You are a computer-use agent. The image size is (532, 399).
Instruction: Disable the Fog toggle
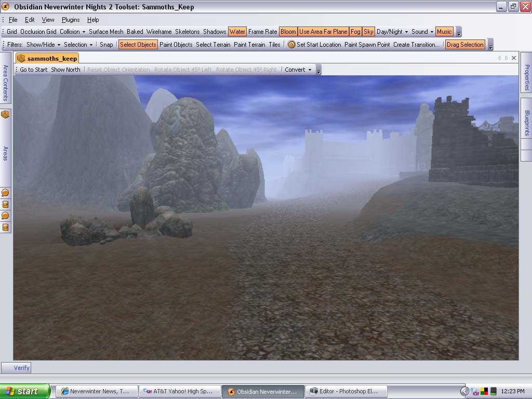tap(355, 32)
